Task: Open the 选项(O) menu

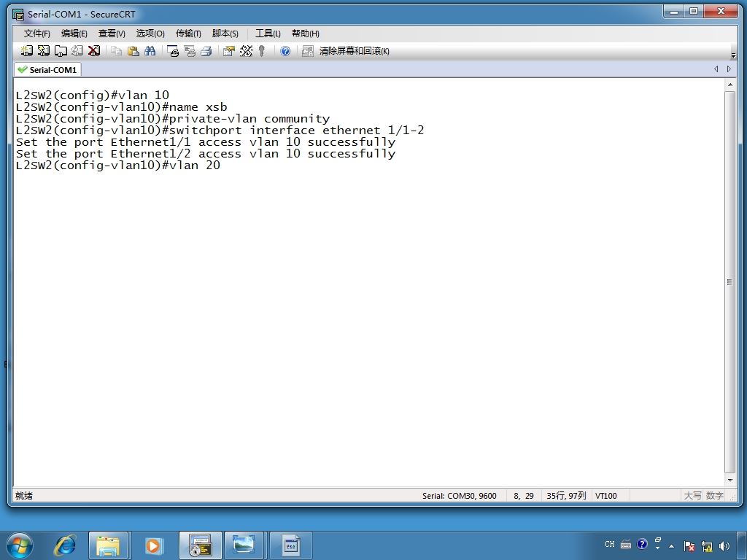Action: tap(150, 34)
